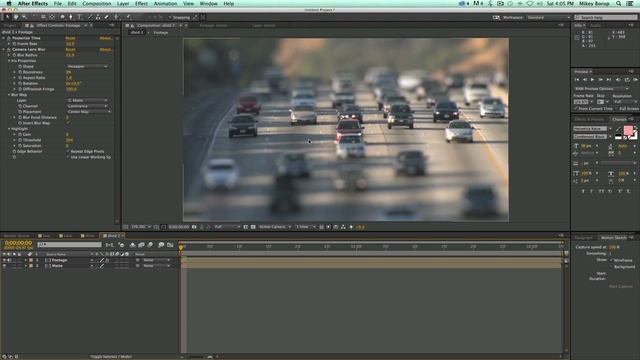Open viewer resolution Full dropdown
This screenshot has height=360, width=640.
227,227
